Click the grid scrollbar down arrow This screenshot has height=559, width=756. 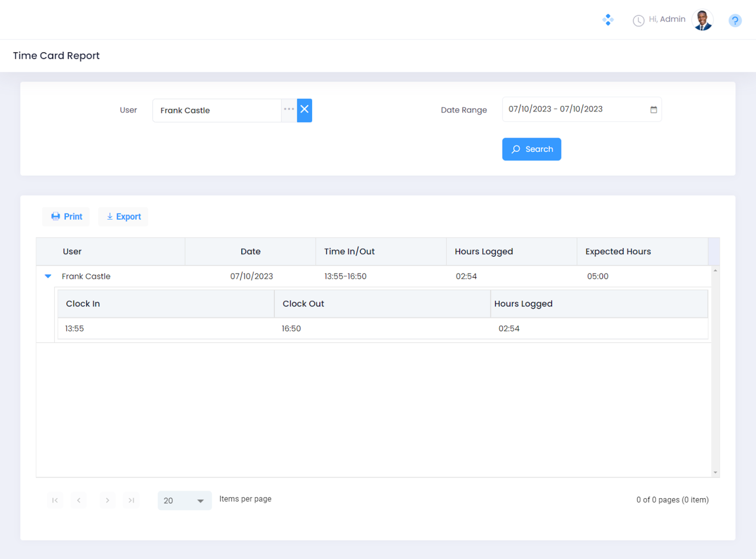click(715, 472)
